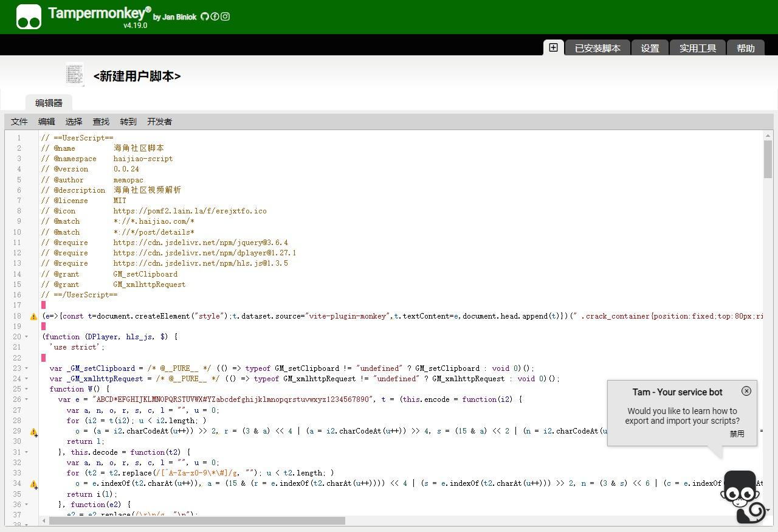Open Jan Biniok's GitHub icon link
This screenshot has width=778, height=532.
pos(205,16)
